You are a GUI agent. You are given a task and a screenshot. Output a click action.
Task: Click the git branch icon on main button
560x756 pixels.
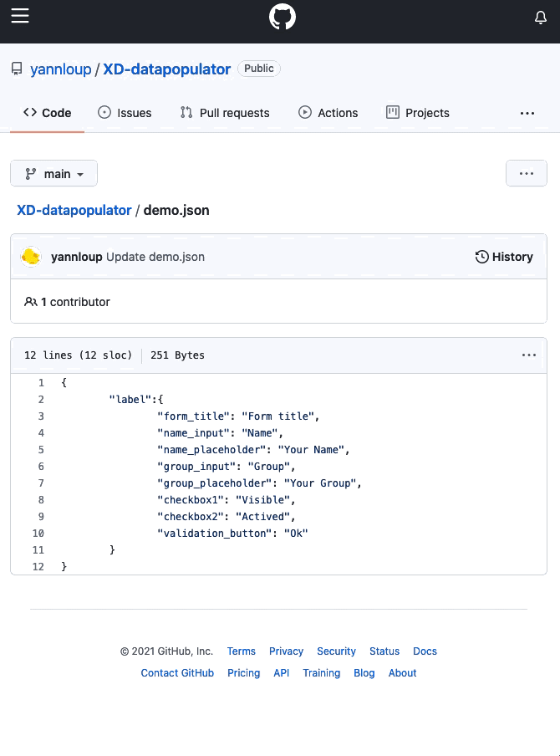click(31, 174)
